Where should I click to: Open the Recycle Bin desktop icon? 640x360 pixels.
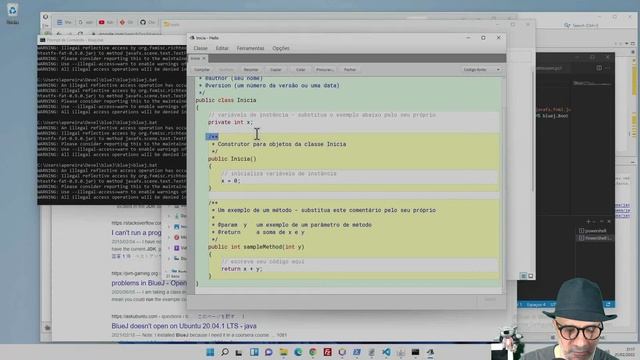pos(12,13)
